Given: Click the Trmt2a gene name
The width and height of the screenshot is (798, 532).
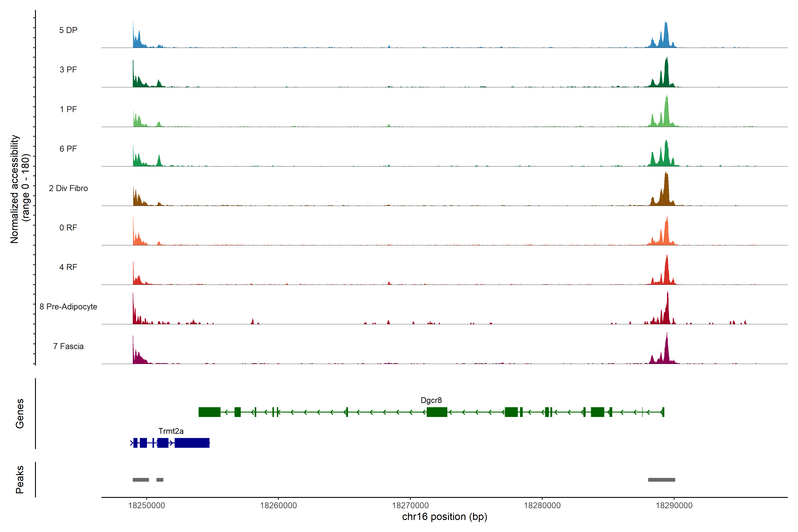Looking at the screenshot, I should (x=171, y=431).
